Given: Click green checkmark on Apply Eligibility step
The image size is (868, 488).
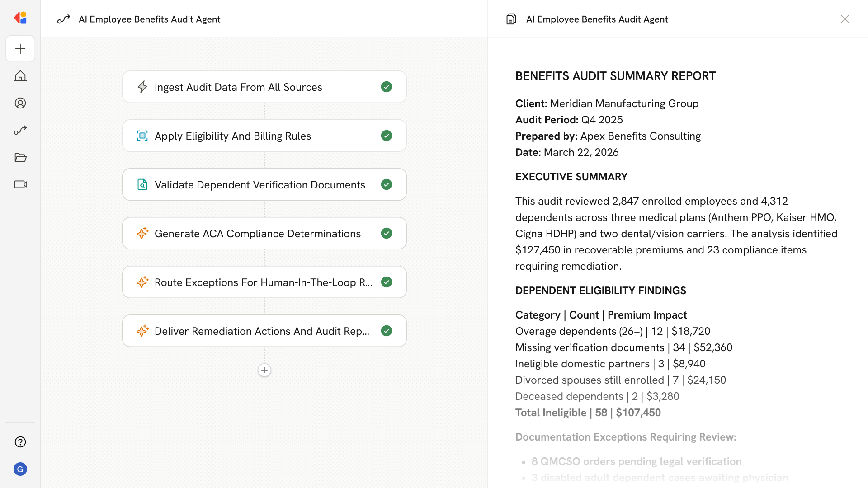Looking at the screenshot, I should (x=387, y=136).
